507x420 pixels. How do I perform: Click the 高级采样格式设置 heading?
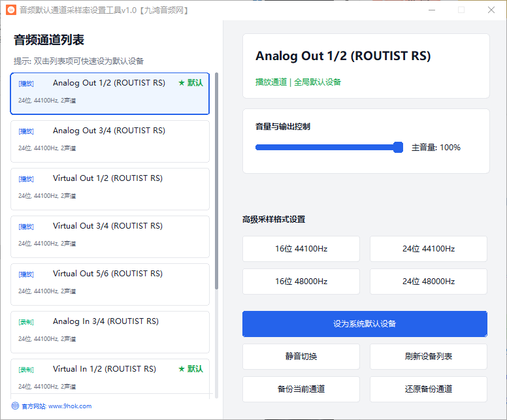274,219
